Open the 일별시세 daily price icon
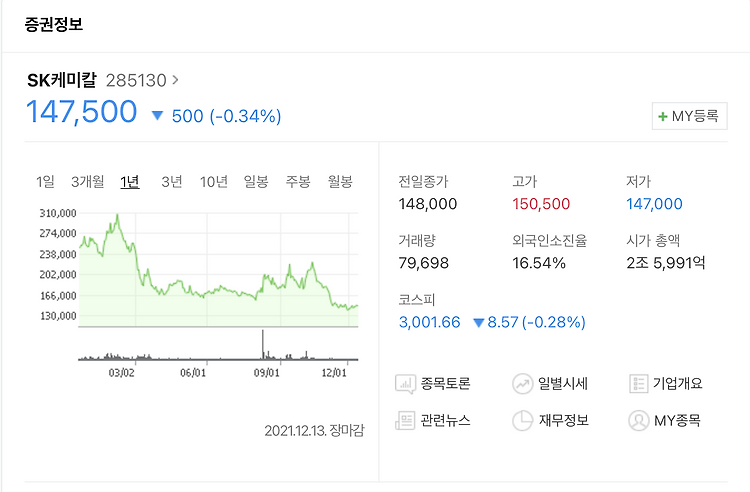This screenshot has width=750, height=492. pos(523,383)
